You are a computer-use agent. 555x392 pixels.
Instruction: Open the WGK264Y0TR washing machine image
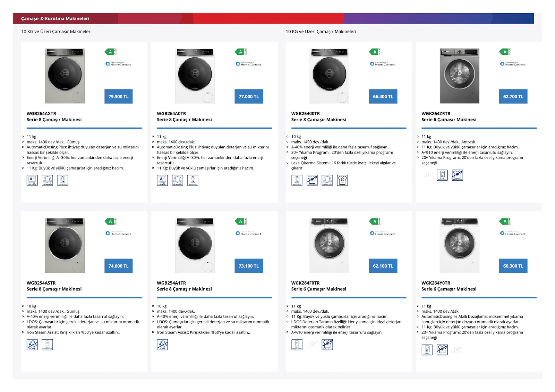point(460,245)
